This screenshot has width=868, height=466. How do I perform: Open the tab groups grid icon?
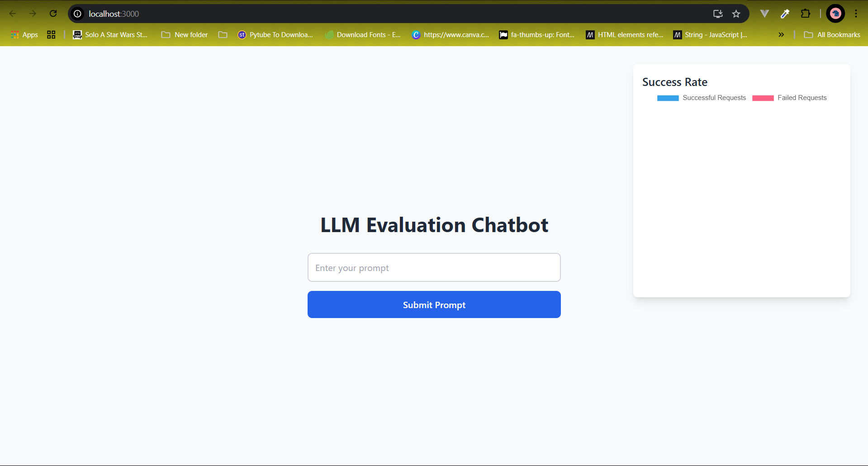(51, 35)
